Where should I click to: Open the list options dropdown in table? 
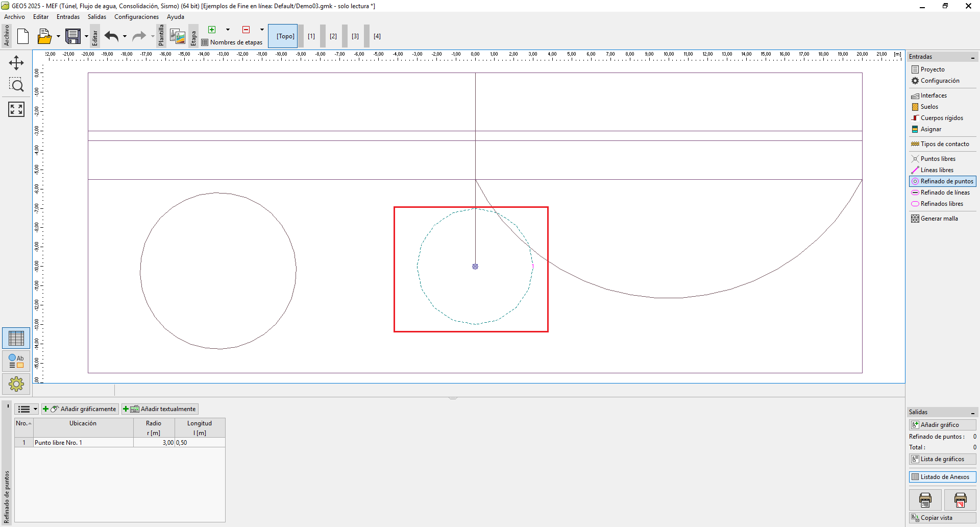click(x=28, y=409)
